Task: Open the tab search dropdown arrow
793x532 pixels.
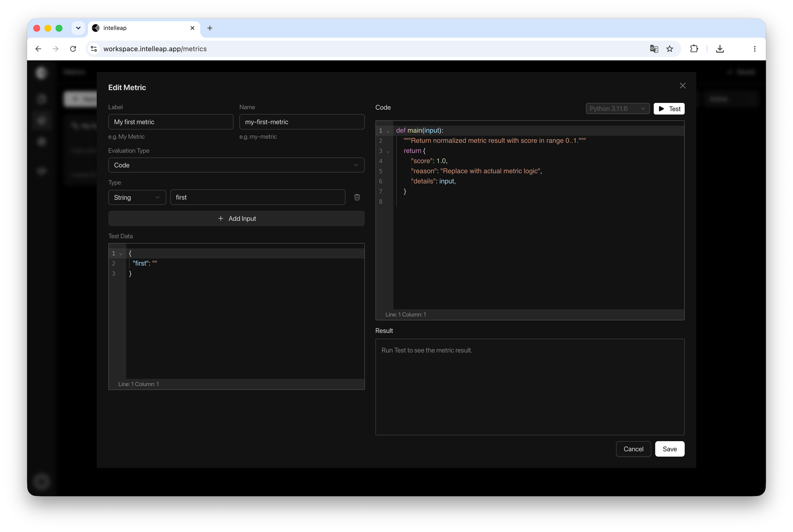Action: tap(78, 28)
